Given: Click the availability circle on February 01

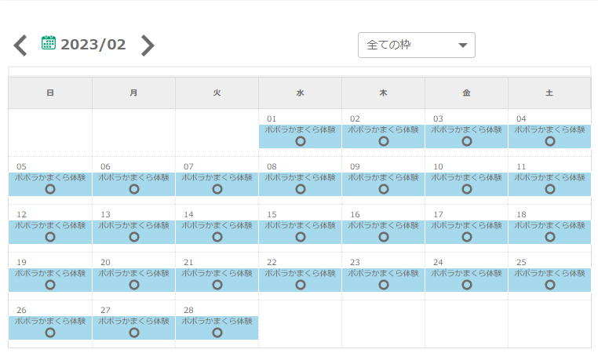Looking at the screenshot, I should (301, 141).
